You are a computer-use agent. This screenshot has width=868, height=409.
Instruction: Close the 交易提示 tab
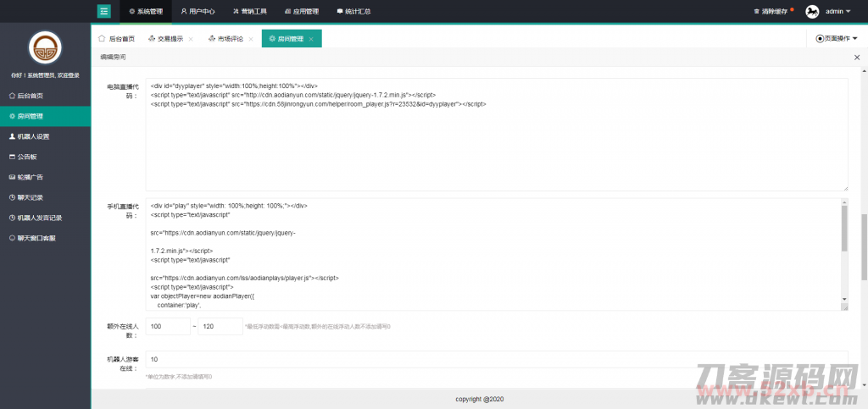click(191, 39)
